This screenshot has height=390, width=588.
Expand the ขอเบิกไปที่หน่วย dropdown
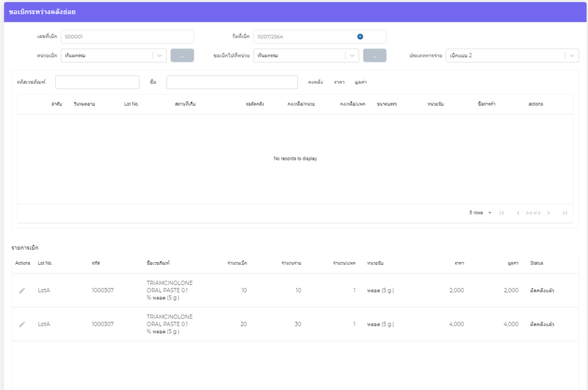pos(351,56)
